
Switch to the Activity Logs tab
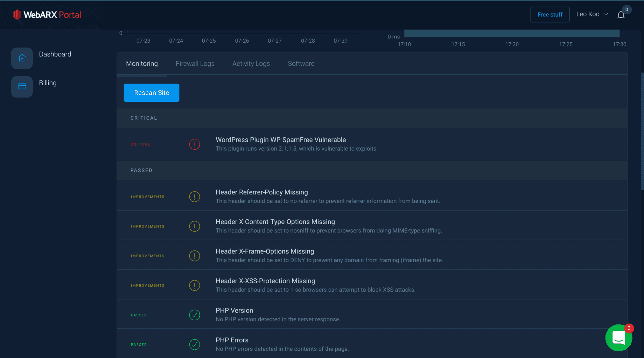pyautogui.click(x=251, y=64)
